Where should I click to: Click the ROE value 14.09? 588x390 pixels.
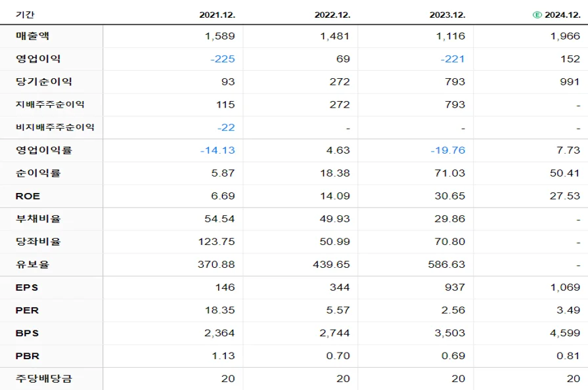point(335,196)
